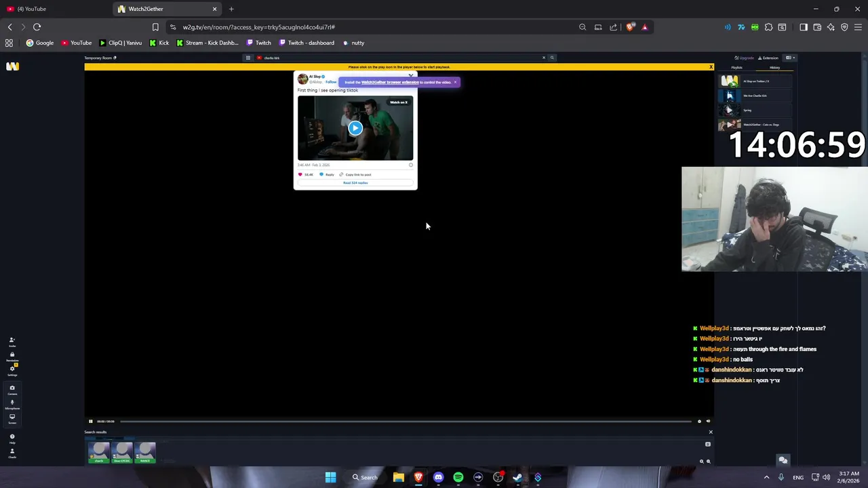Image resolution: width=868 pixels, height=488 pixels.
Task: Open We Are Charlie Kirk history item
Action: [x=755, y=96]
